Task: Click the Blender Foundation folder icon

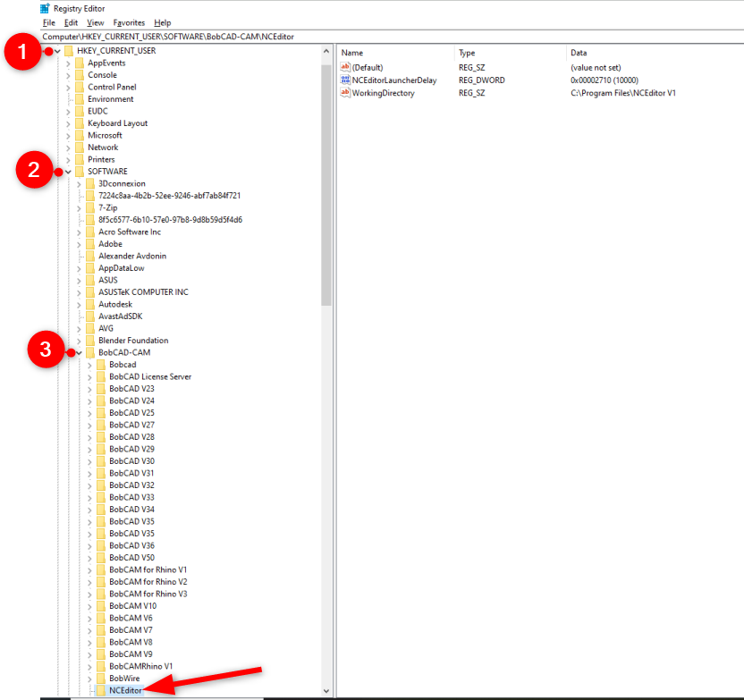Action: tap(90, 341)
